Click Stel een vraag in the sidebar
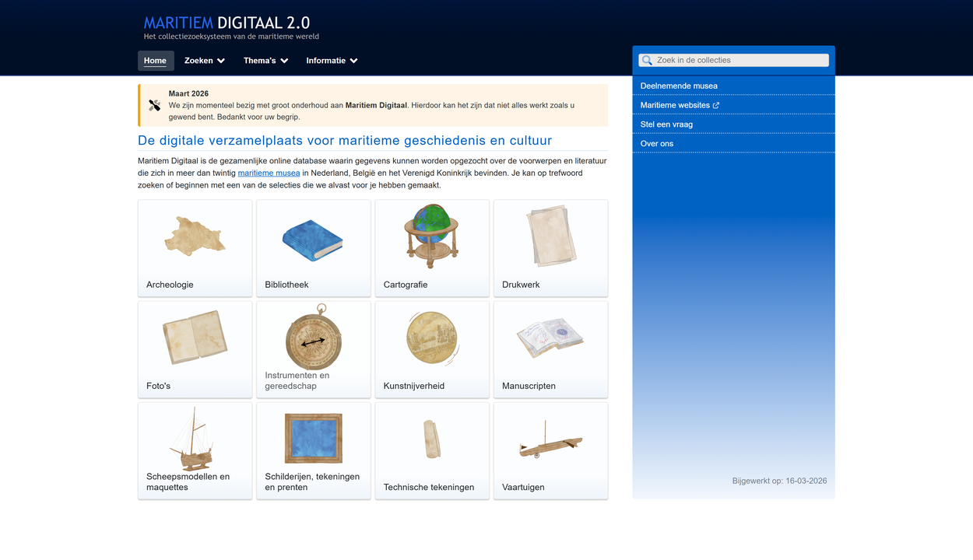This screenshot has height=560, width=973. (x=666, y=124)
